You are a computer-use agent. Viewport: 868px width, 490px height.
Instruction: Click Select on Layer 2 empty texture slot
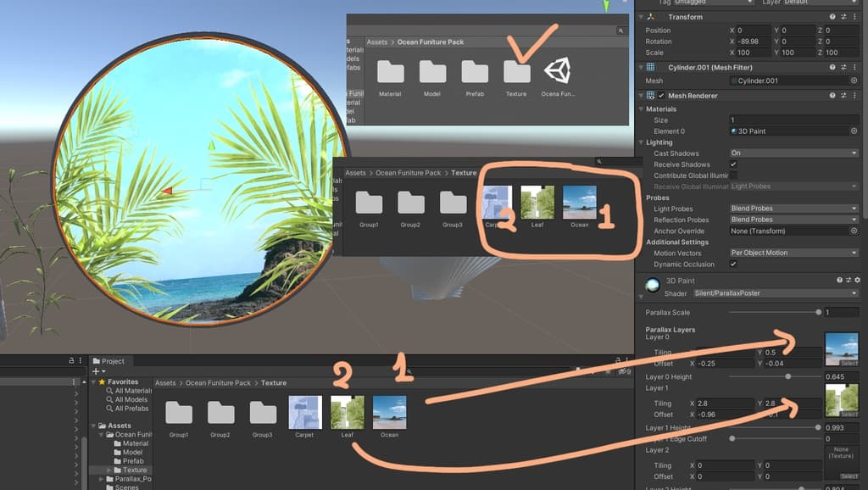(849, 476)
